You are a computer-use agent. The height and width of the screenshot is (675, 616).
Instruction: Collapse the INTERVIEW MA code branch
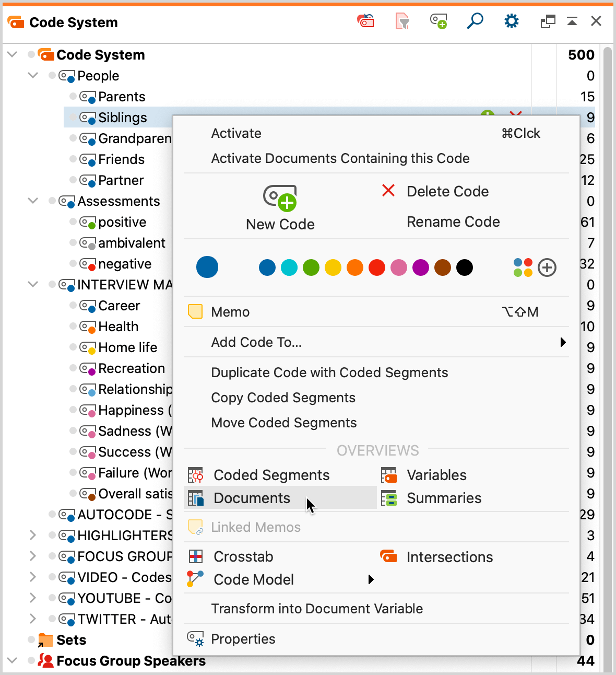[x=33, y=284]
